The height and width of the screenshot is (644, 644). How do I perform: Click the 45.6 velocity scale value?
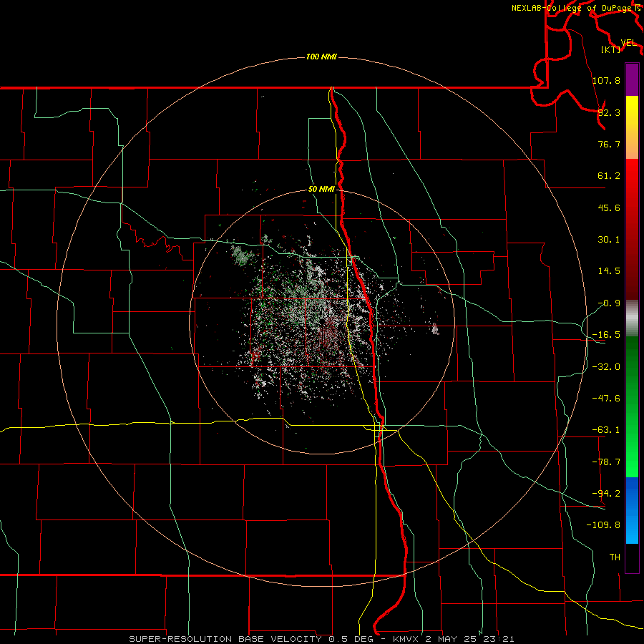609,208
